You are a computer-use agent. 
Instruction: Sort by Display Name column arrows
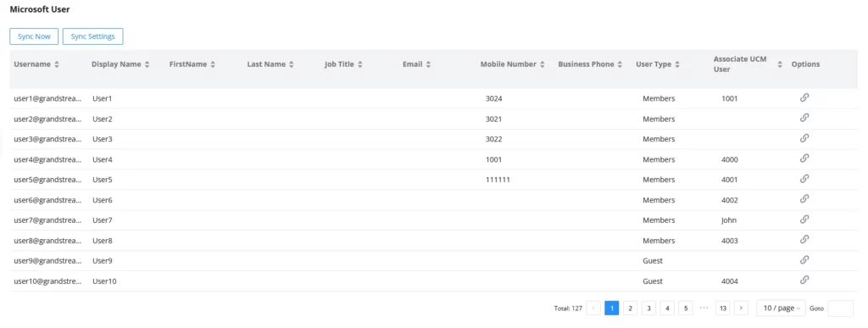coord(147,64)
